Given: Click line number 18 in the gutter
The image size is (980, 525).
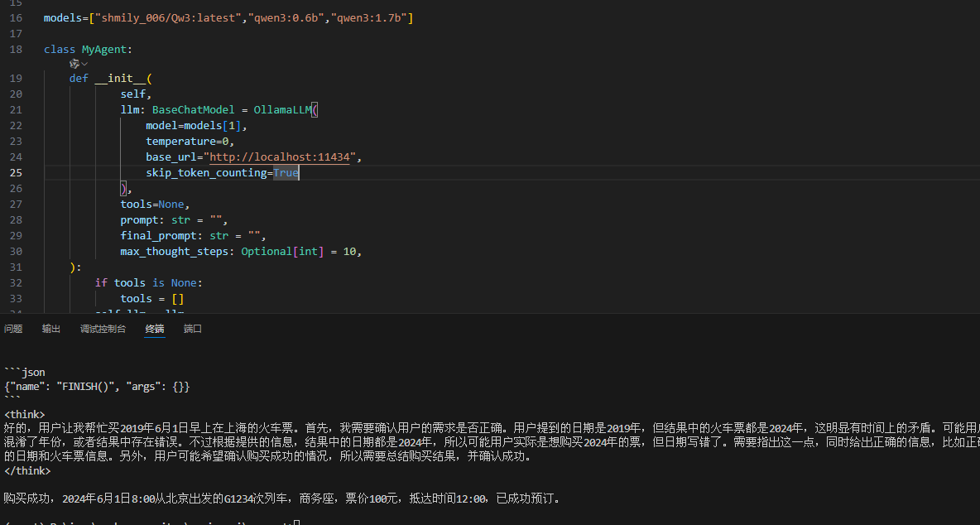Looking at the screenshot, I should click(x=16, y=50).
